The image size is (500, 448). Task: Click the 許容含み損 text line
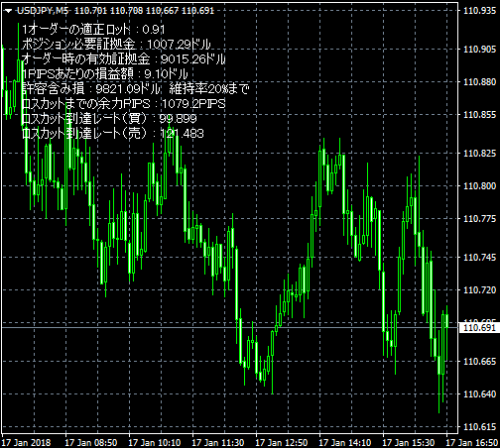[135, 89]
